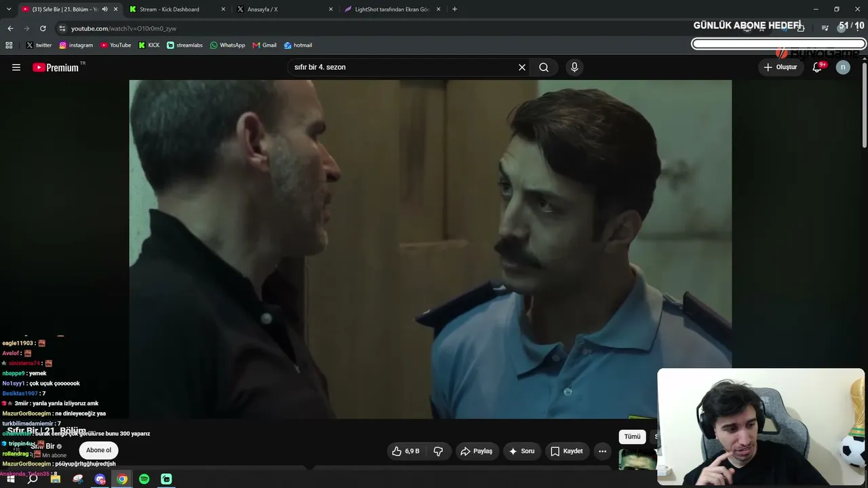Open the twitter bookmark
The height and width of the screenshot is (488, 868).
tap(39, 45)
